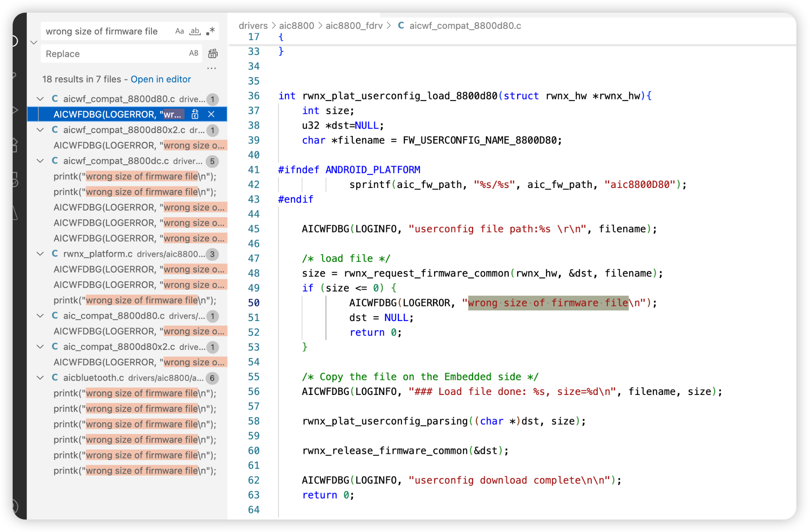Click drivers in the breadcrumb

(253, 26)
